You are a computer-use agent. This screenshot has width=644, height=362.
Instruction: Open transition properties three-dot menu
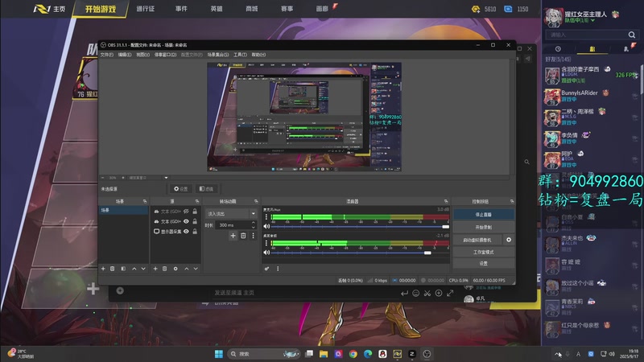(253, 236)
